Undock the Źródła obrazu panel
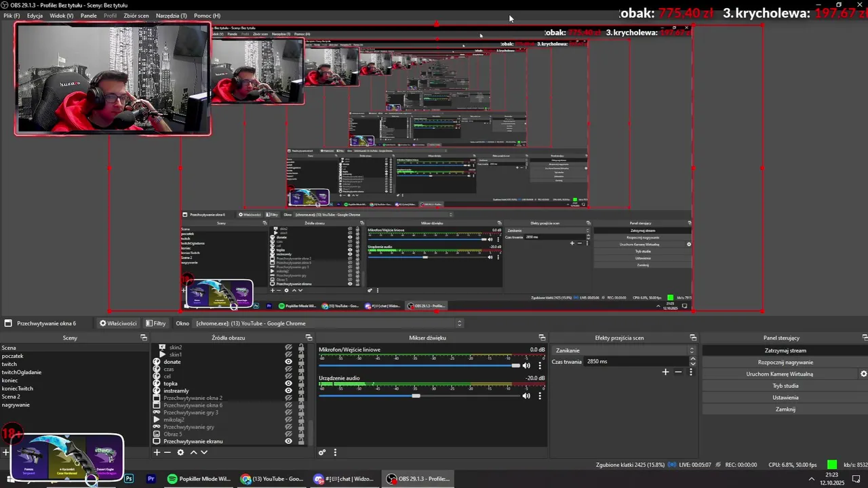The image size is (868, 488). pyautogui.click(x=309, y=338)
